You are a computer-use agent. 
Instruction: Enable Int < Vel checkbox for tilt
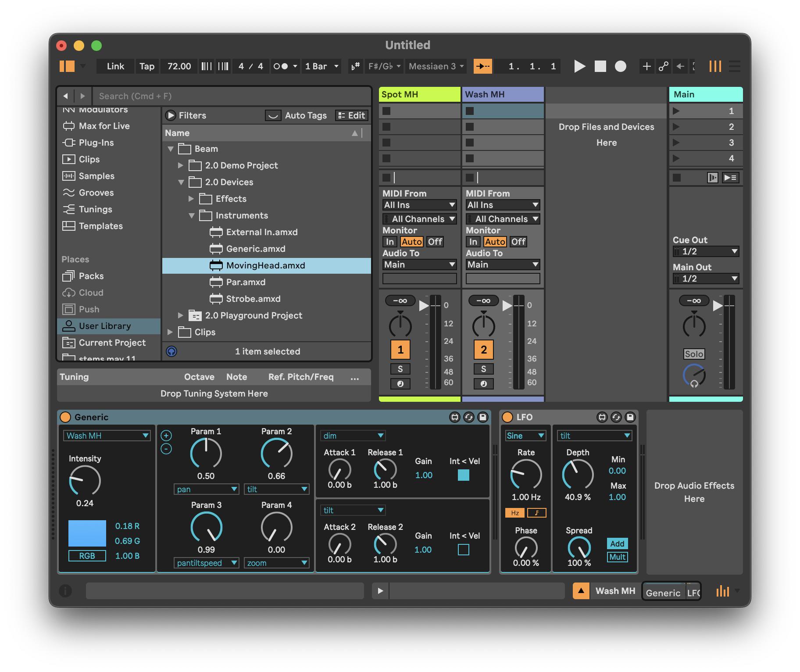(x=464, y=550)
